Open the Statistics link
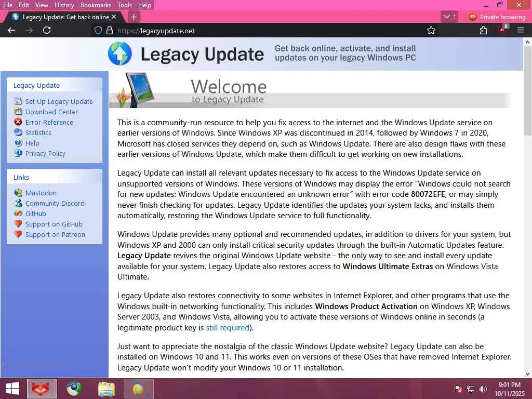Screen dimensions: 532x399 tap(38, 132)
